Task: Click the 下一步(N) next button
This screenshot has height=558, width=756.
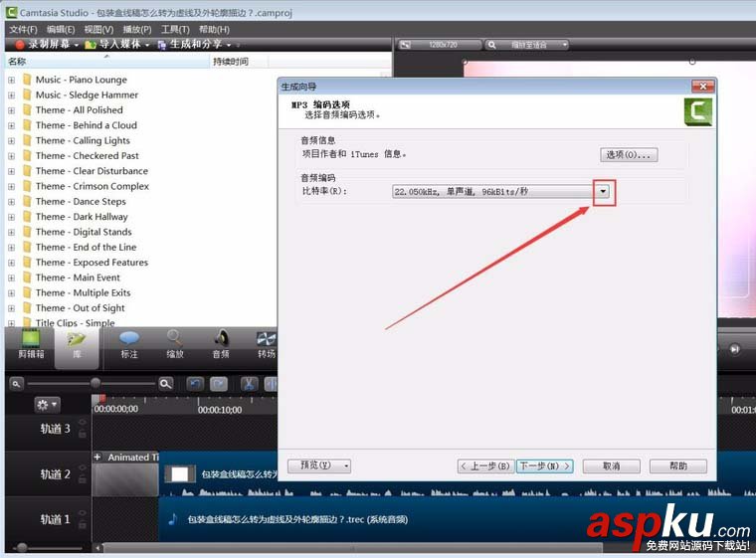Action: pyautogui.click(x=544, y=465)
